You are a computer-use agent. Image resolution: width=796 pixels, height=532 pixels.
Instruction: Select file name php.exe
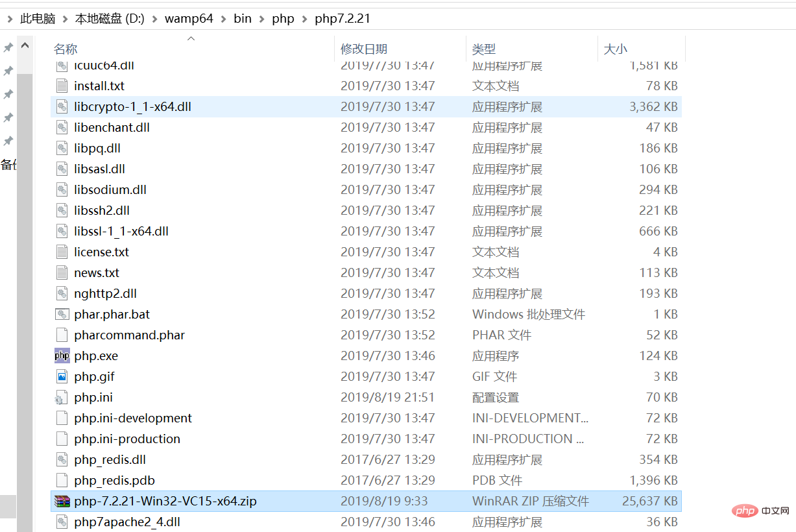coord(96,356)
